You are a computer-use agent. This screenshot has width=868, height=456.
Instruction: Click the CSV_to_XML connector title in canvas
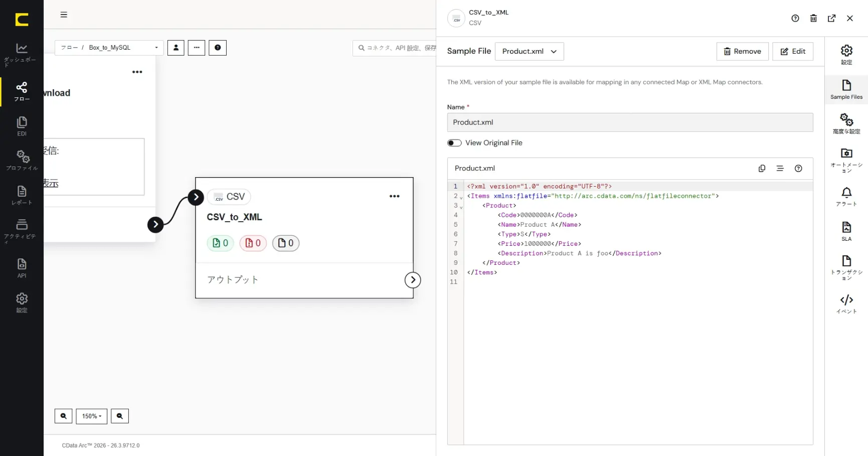click(x=234, y=217)
